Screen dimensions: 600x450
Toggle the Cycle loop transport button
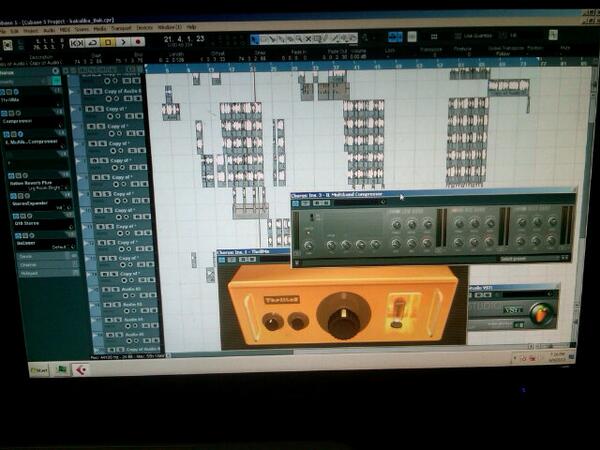pos(93,42)
